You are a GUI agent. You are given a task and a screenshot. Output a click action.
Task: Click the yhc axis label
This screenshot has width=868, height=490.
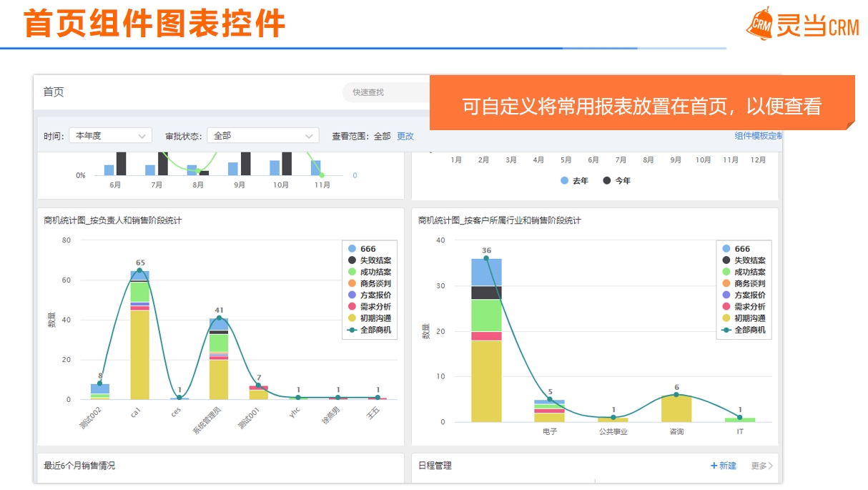point(295,413)
